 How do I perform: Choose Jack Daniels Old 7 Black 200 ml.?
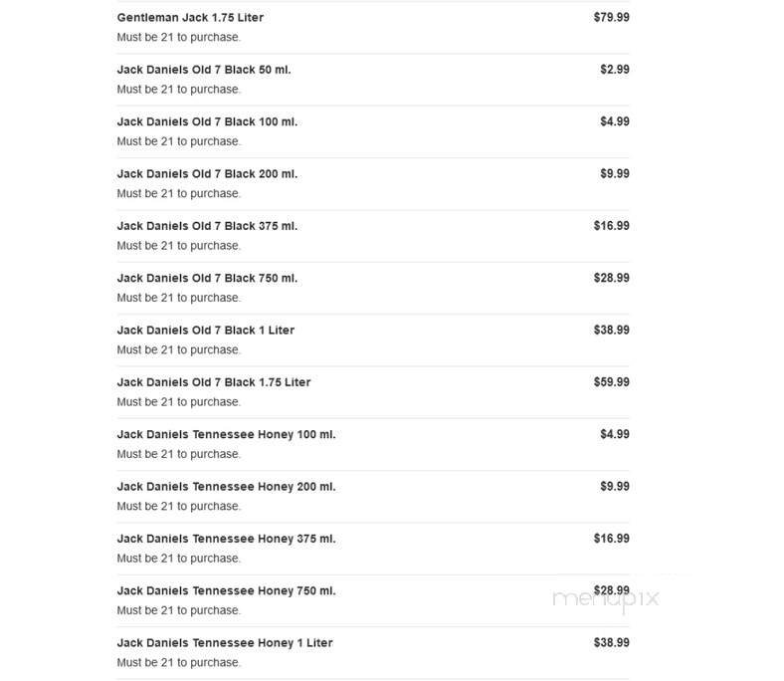pos(207,174)
